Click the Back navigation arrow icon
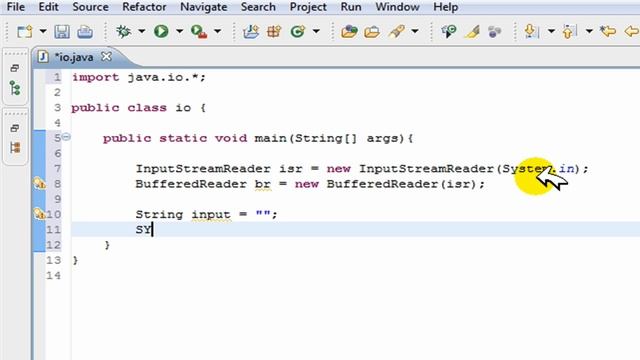The image size is (640, 360). [x=632, y=31]
